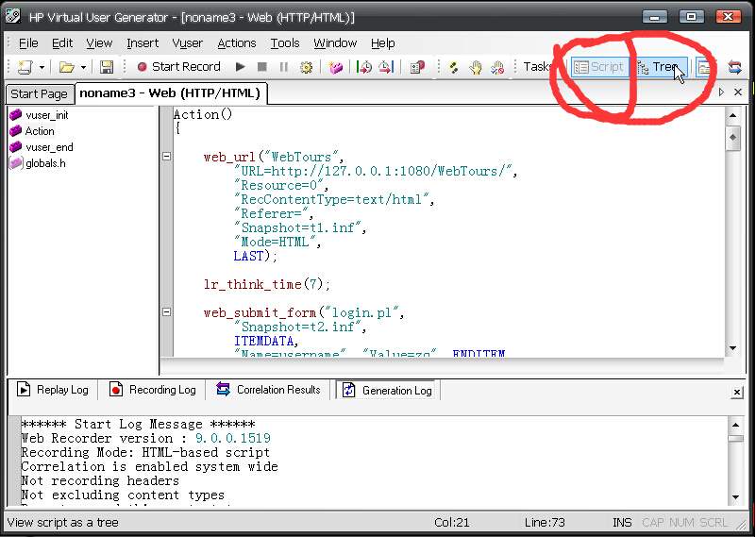This screenshot has height=537, width=756.
Task: Open the Edit menu
Action: [x=62, y=42]
